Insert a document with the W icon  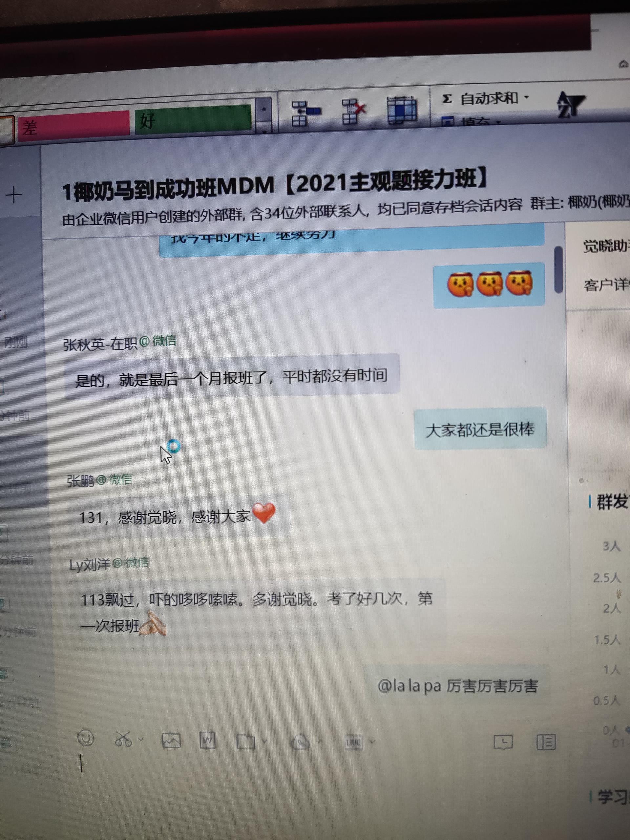207,741
